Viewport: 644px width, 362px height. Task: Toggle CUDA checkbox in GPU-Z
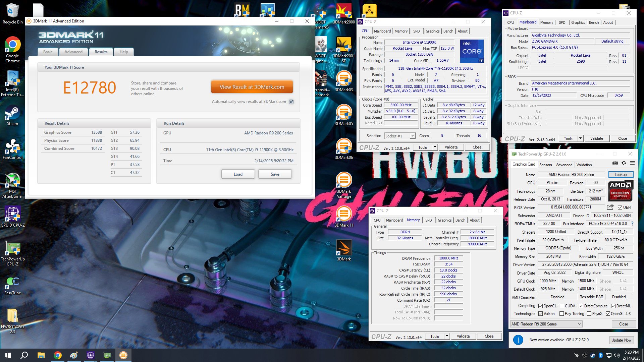(562, 306)
